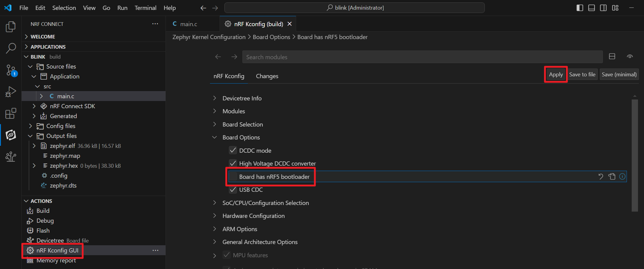Expand the APPLICATIONS section
Screen dimensions: 644x269
[x=26, y=47]
